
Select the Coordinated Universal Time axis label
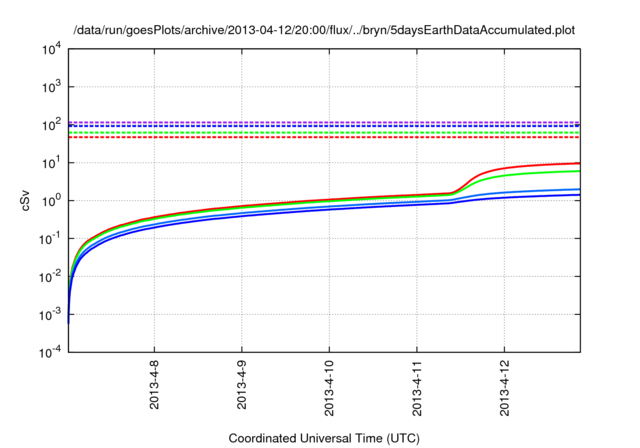(324, 438)
